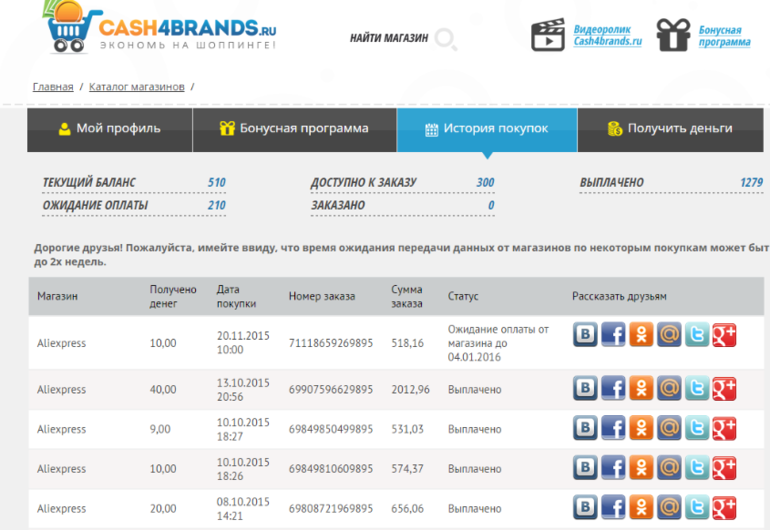Share first Aliexpress order on Facebook

pos(614,335)
